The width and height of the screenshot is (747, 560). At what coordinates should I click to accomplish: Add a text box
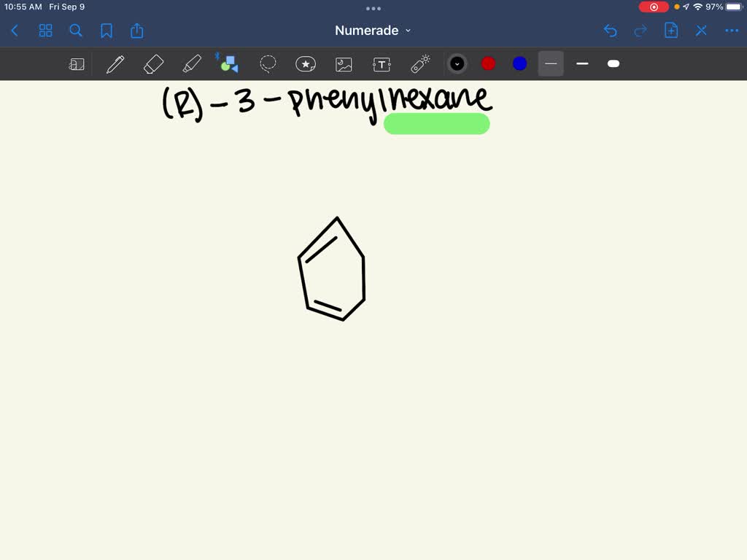tap(382, 63)
